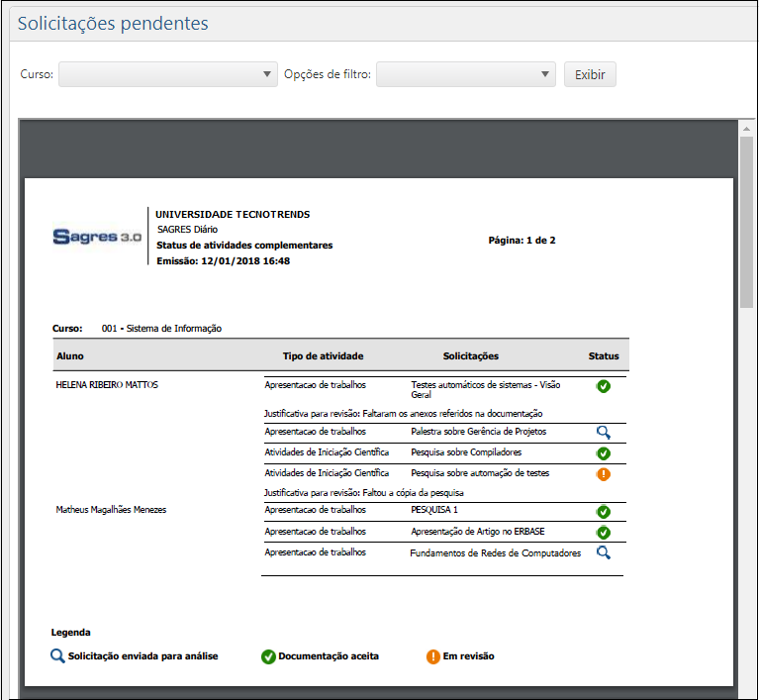Click magnifier status icon for Palestra sobre Gerência

point(604,433)
